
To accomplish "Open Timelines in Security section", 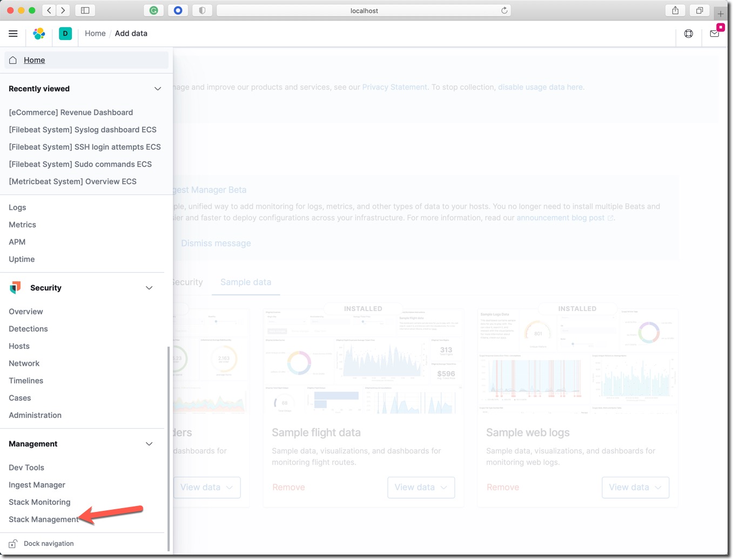I will (26, 381).
